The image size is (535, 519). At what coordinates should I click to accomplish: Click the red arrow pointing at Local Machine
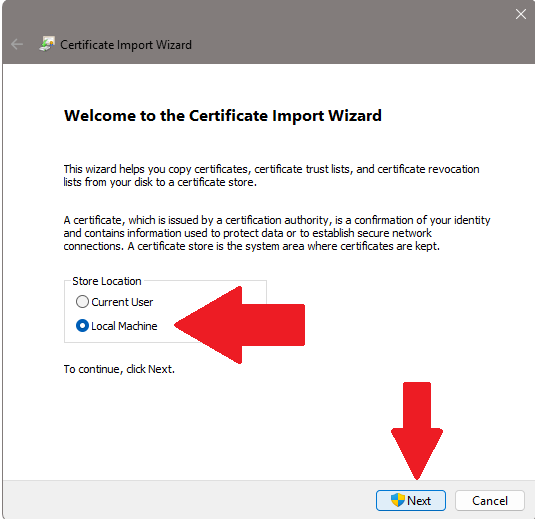click(240, 325)
